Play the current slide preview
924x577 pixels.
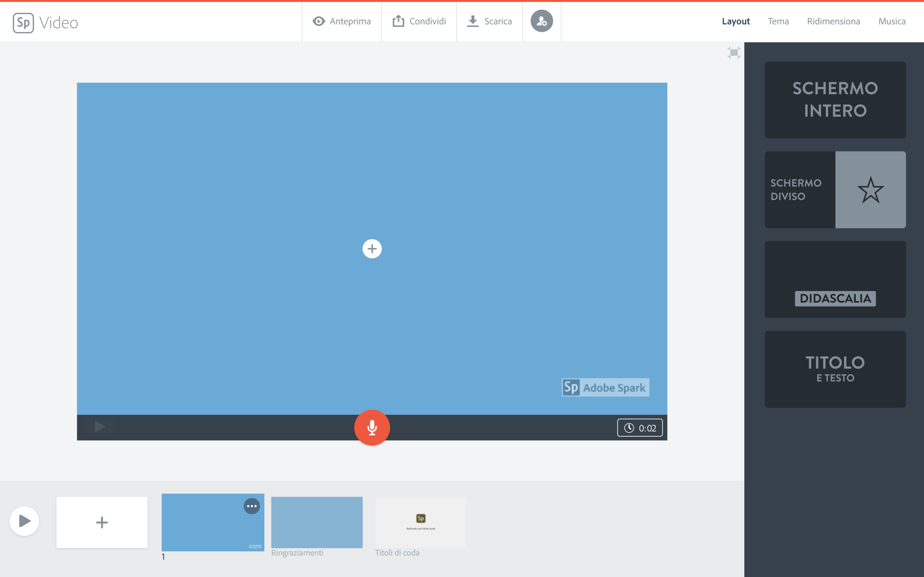tap(100, 427)
